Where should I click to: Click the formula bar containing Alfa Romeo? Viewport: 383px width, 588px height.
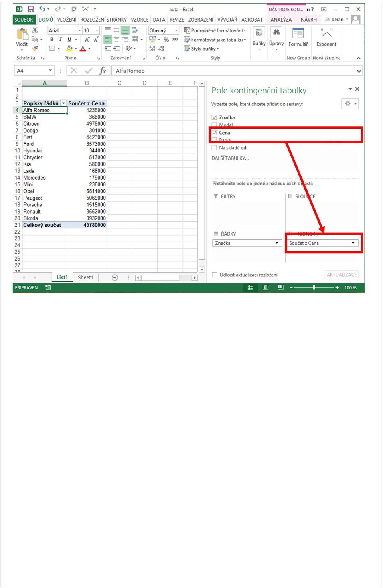[235, 71]
